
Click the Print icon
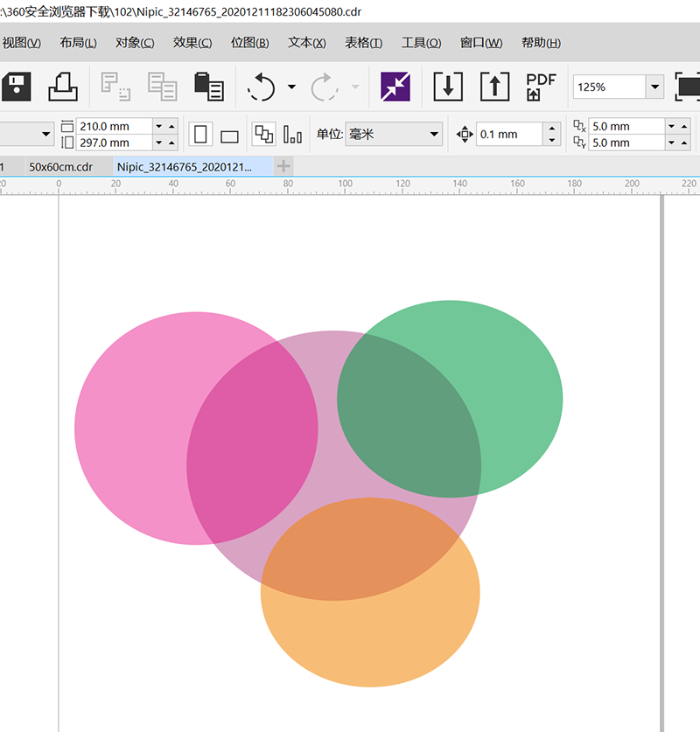pyautogui.click(x=62, y=87)
